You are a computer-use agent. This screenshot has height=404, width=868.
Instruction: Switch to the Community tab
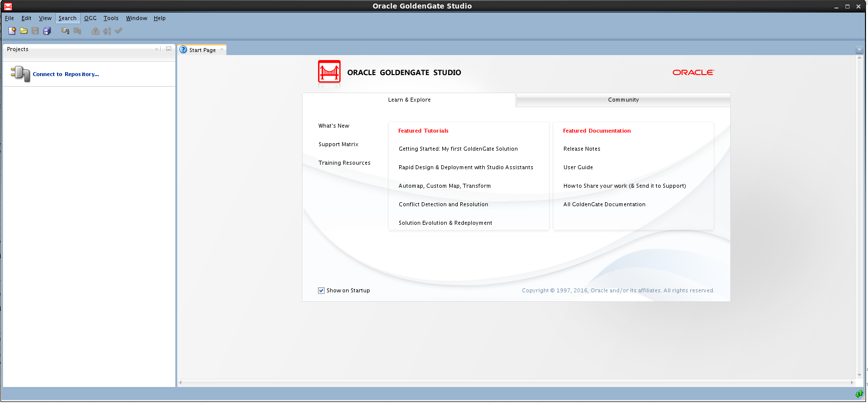click(x=623, y=100)
